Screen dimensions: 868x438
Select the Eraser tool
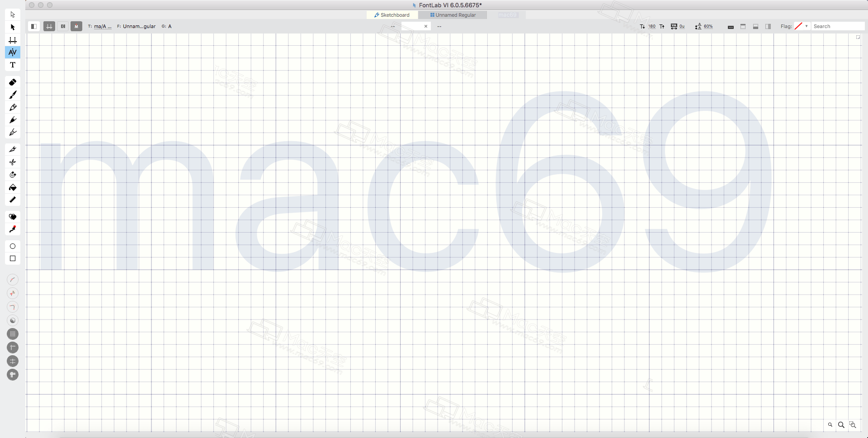[13, 82]
